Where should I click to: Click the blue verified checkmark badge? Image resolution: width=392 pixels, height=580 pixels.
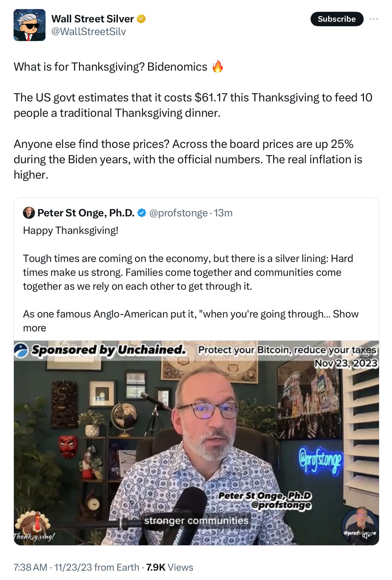click(141, 213)
